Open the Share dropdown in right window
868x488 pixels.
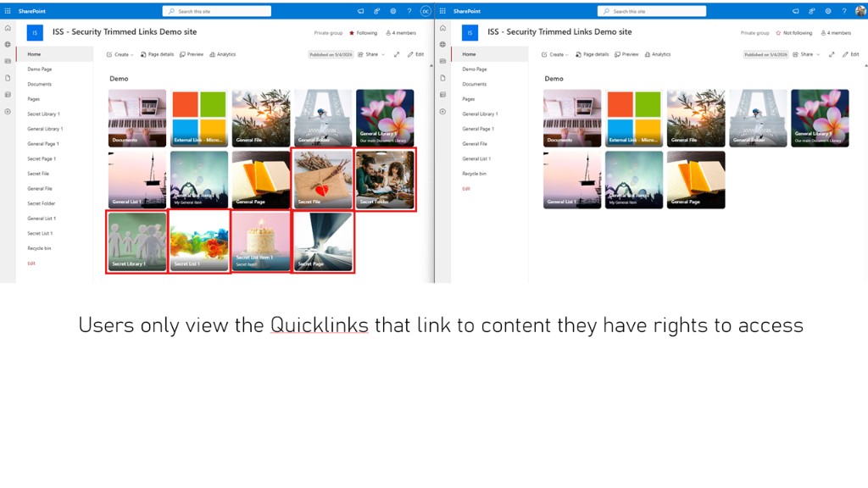[807, 54]
